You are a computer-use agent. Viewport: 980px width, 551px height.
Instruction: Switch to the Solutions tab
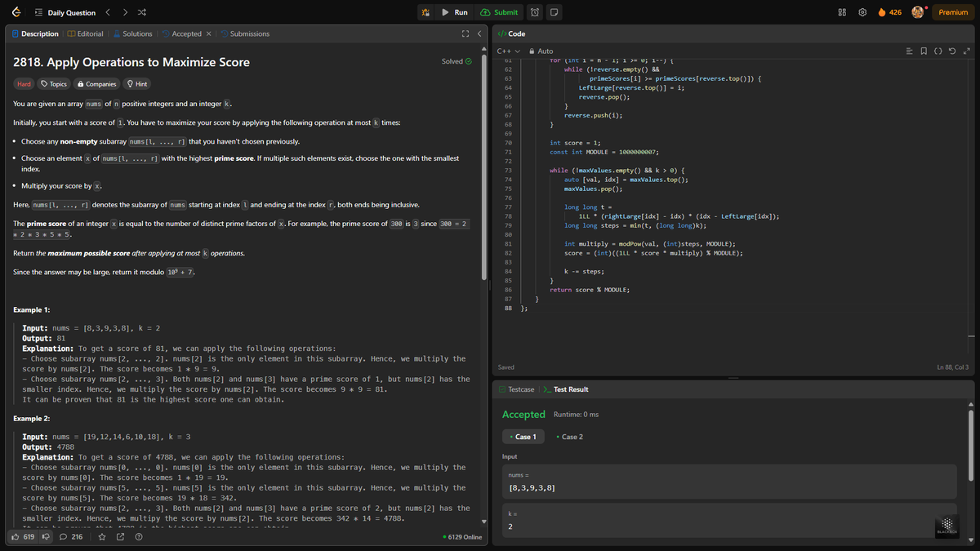point(132,33)
